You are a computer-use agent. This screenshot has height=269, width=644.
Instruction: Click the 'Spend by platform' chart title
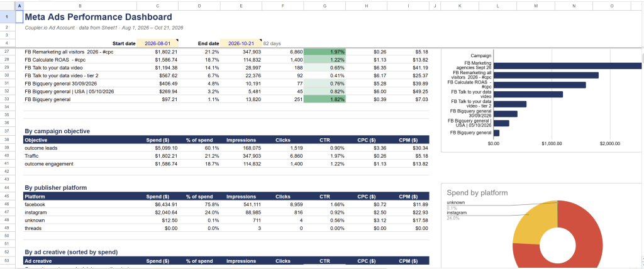tap(477, 192)
